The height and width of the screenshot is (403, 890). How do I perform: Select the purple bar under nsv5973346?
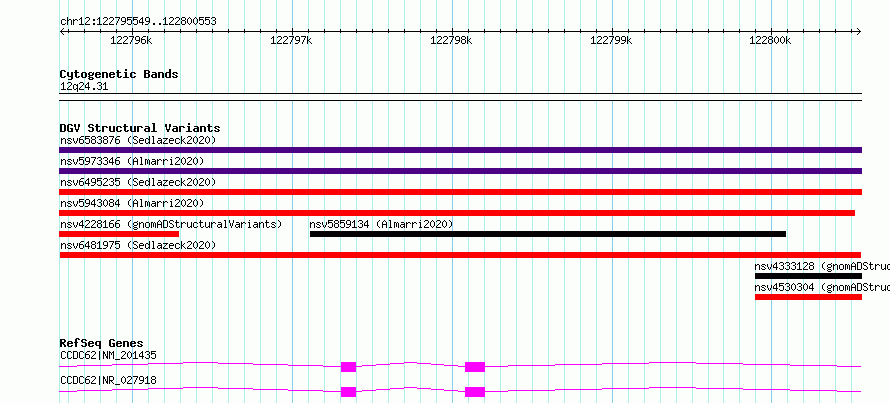click(x=460, y=171)
